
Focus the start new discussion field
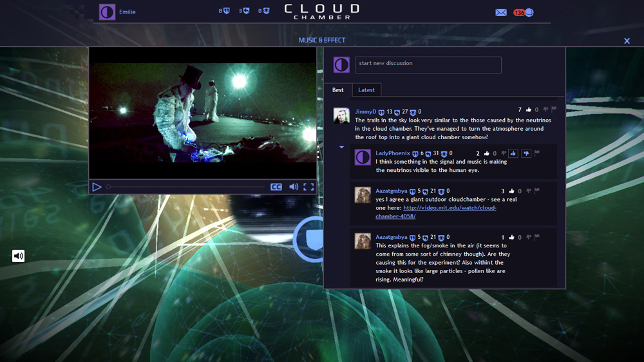(428, 64)
